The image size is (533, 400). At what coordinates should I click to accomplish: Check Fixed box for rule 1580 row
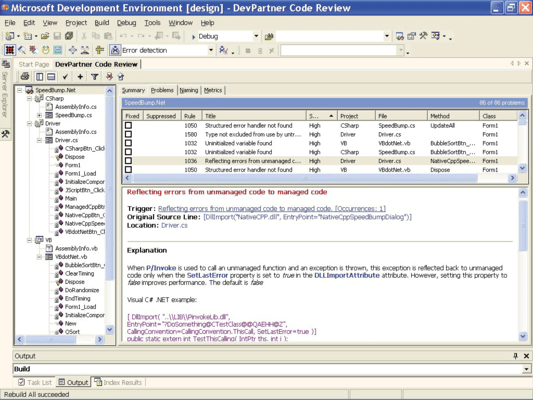tap(128, 134)
